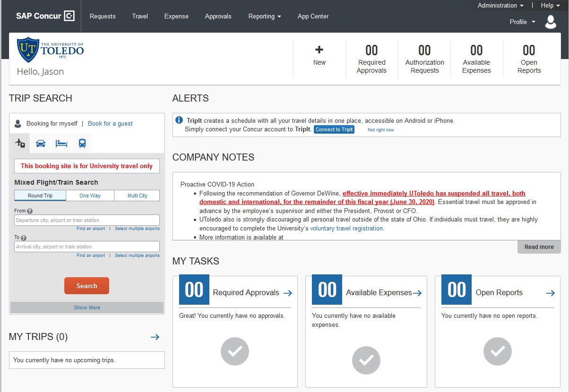Click the help icon next to From
The image size is (569, 392).
[30, 212]
